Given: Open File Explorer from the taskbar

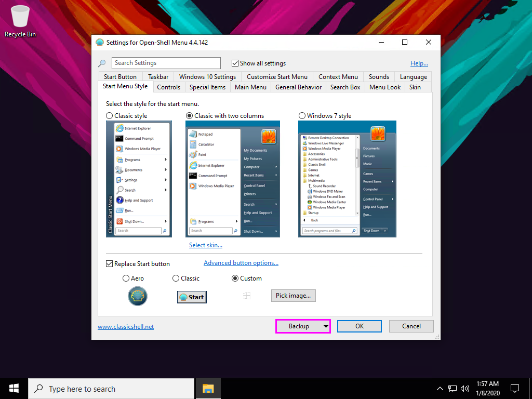Looking at the screenshot, I should click(208, 389).
